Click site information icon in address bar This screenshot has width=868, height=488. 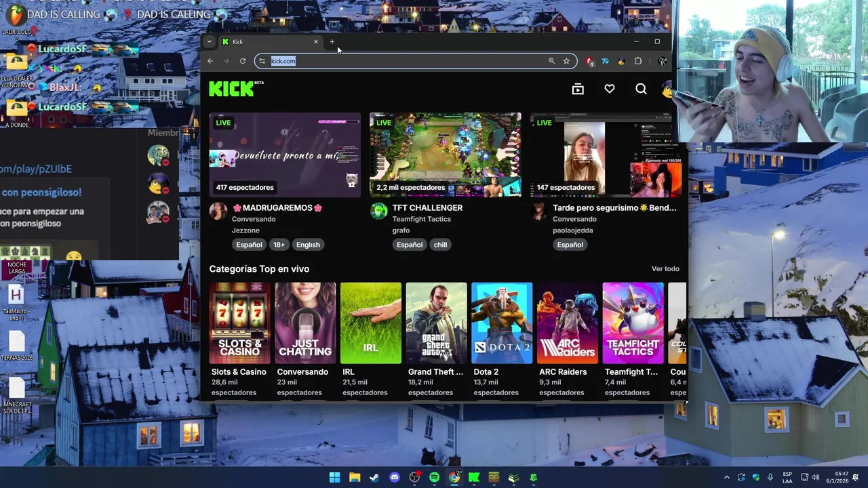pyautogui.click(x=262, y=61)
